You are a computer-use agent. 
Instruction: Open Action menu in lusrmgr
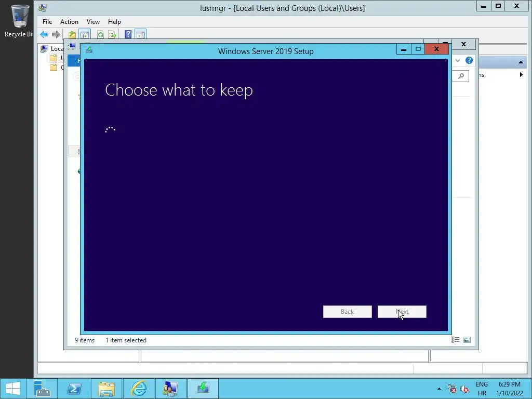point(69,22)
